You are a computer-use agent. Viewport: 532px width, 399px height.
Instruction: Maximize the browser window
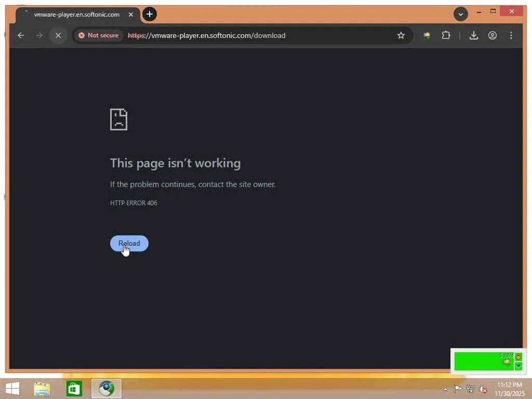coord(493,11)
